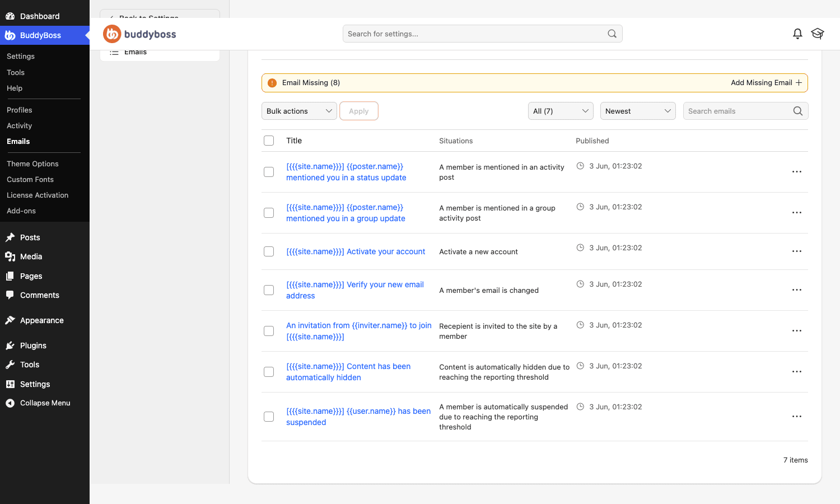This screenshot has height=504, width=840.
Task: Click the Plugins plug icon
Action: click(x=10, y=346)
